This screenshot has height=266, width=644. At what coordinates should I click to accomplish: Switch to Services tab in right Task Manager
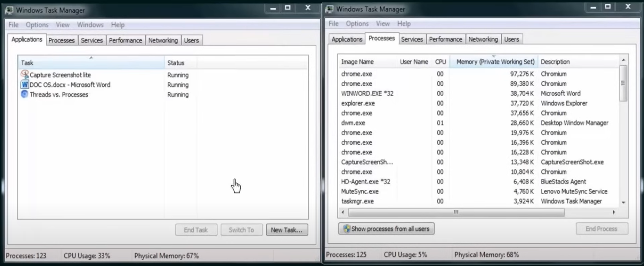coord(412,39)
